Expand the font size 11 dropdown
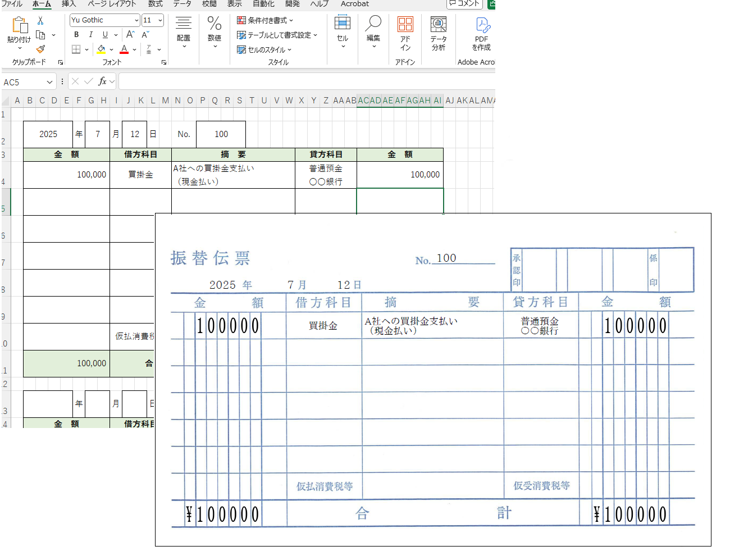730x560 pixels. click(x=160, y=20)
